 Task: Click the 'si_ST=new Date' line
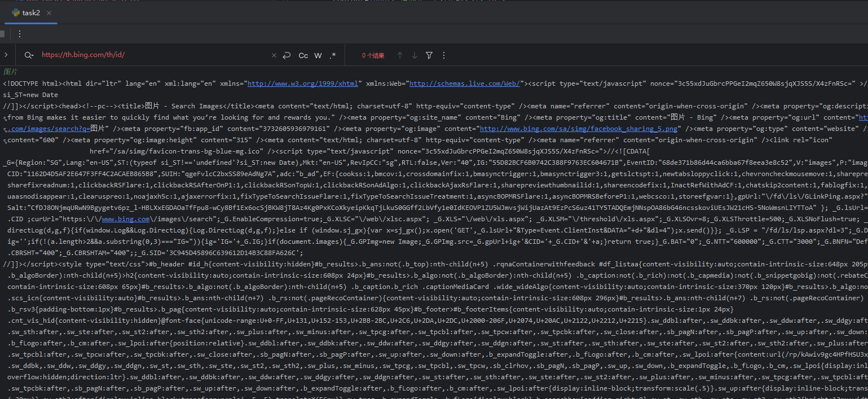(x=30, y=95)
